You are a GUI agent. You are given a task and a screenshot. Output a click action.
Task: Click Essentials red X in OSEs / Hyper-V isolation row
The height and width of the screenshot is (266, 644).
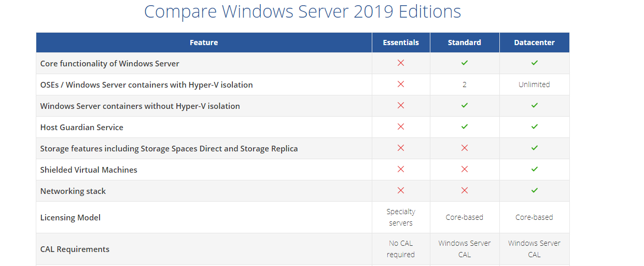click(401, 84)
